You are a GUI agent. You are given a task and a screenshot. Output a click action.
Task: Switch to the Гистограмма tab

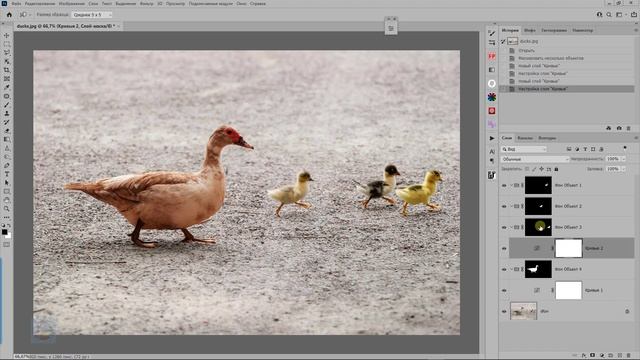554,30
